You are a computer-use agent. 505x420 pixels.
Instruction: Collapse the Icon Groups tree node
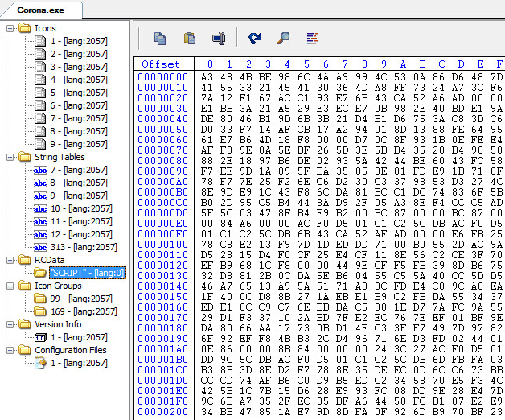(10, 286)
